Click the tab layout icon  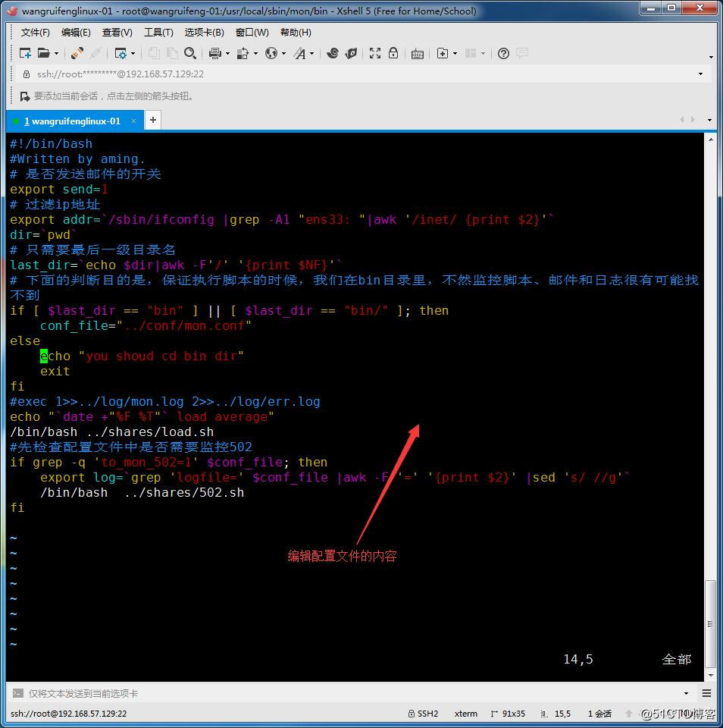point(471,53)
